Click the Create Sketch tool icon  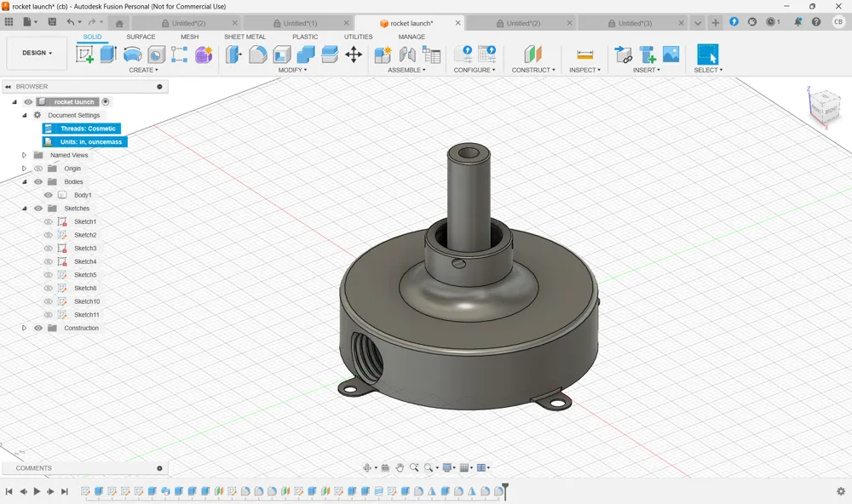tap(84, 54)
